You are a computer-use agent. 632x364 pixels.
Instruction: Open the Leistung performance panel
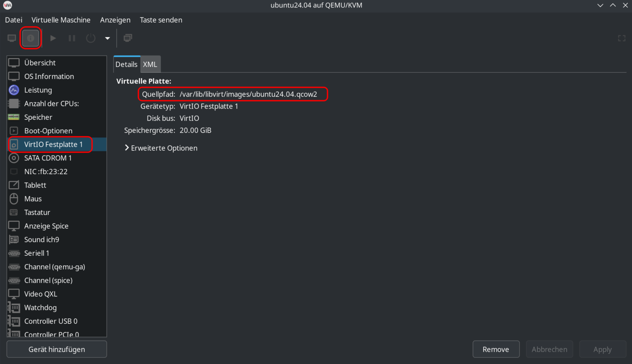tap(38, 90)
